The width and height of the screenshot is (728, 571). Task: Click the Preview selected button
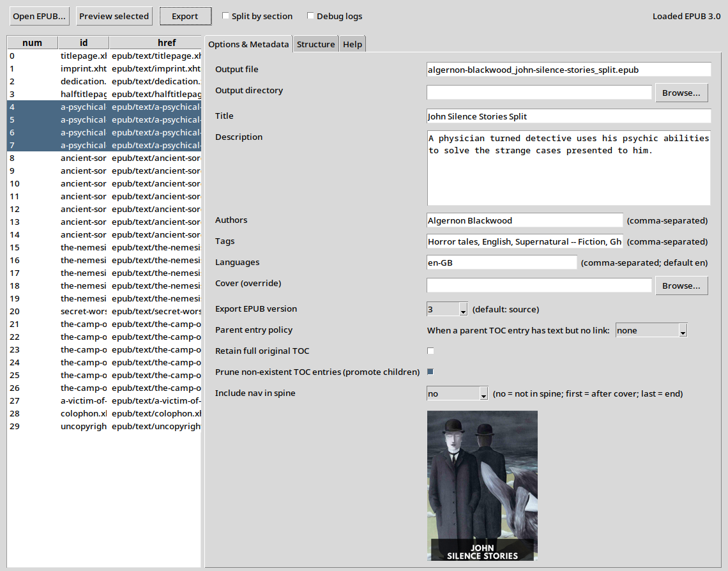[114, 16]
